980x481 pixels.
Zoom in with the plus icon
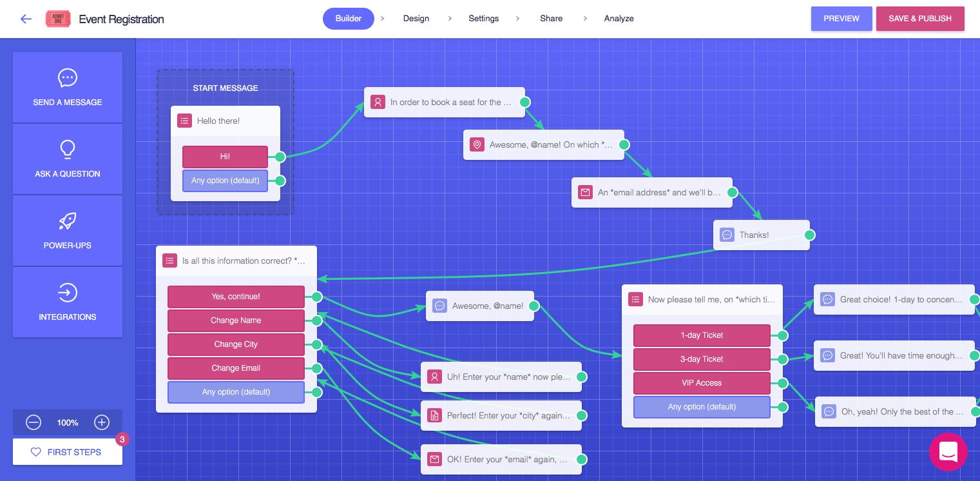tap(102, 422)
